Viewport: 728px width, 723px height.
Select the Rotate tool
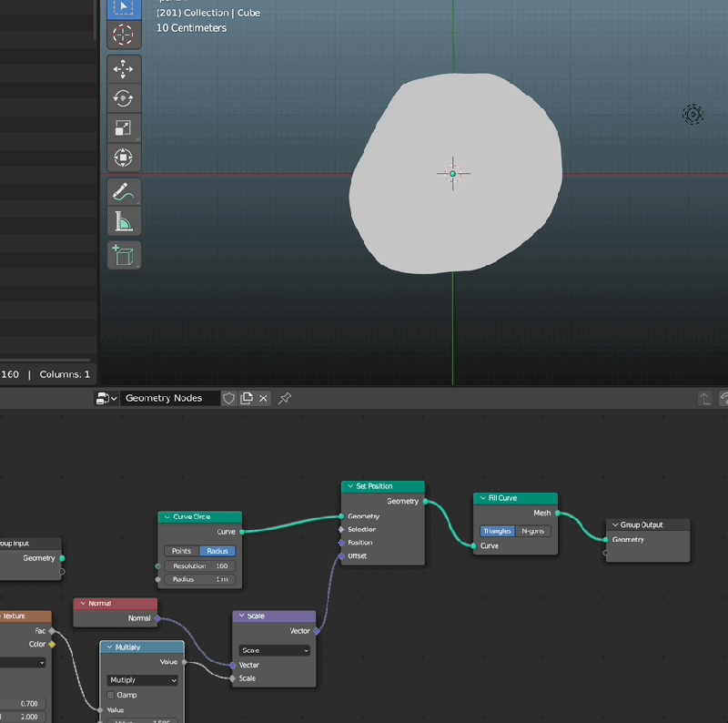pyautogui.click(x=124, y=97)
